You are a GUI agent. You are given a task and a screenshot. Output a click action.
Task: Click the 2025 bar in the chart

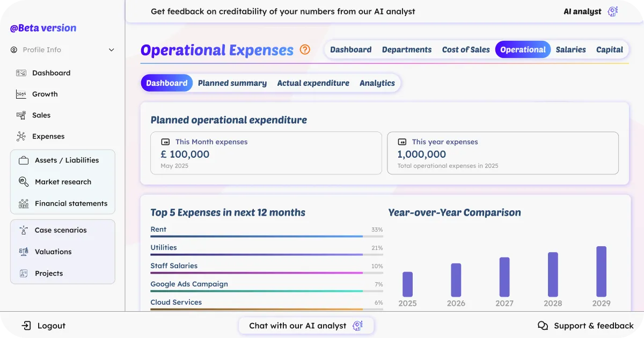coord(408,284)
